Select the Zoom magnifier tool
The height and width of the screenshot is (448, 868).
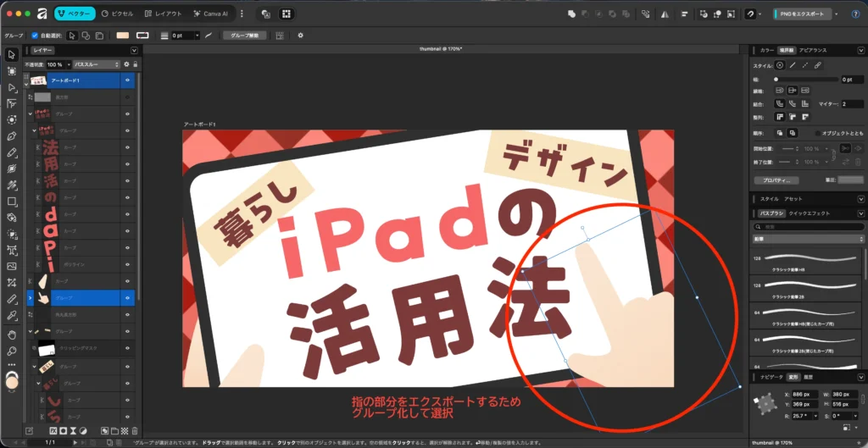(12, 351)
